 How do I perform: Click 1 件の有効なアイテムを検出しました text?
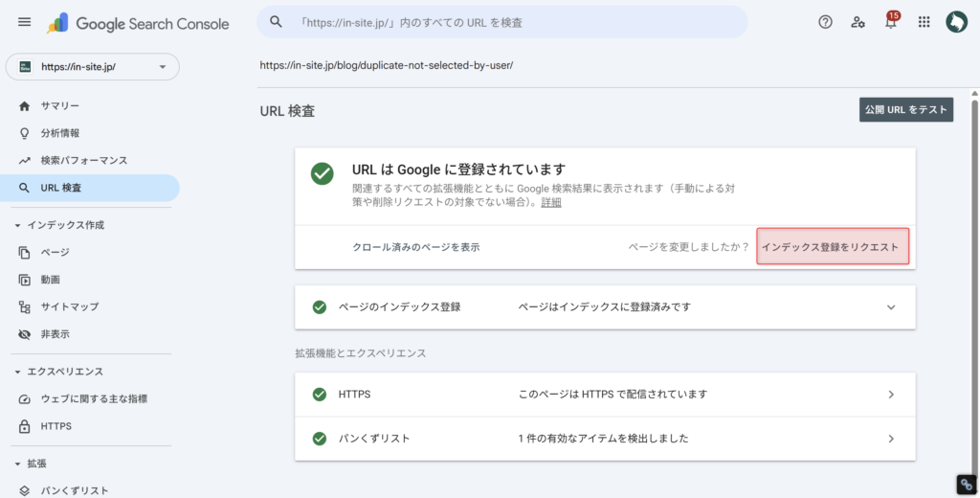coord(603,439)
